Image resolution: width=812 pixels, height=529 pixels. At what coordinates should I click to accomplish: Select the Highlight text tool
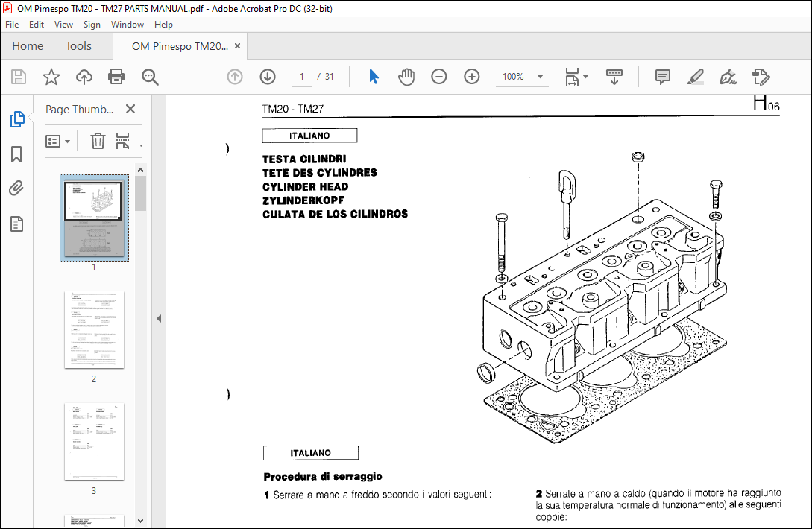coord(695,77)
